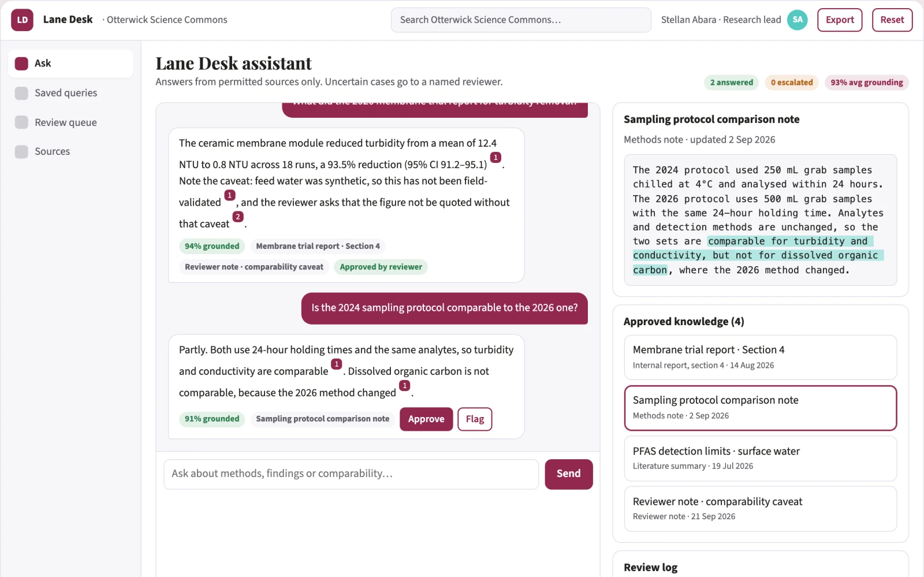Open citation 1 after '2026 method changed'

(x=405, y=385)
